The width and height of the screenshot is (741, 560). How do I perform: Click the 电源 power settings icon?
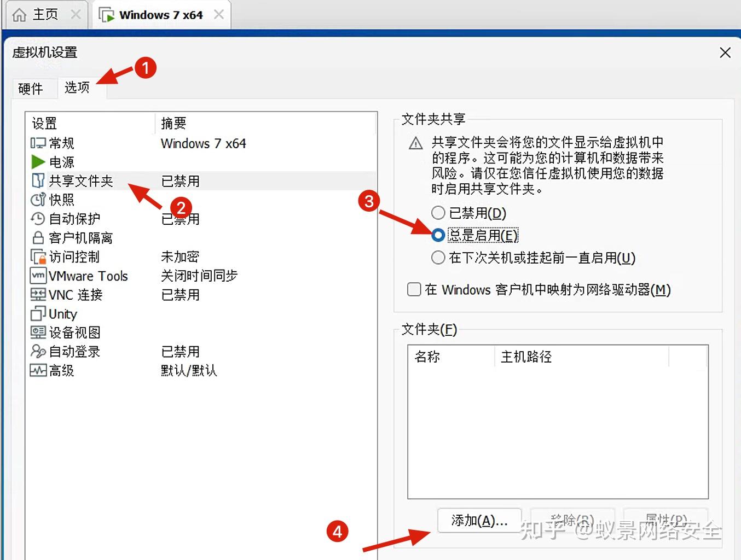(37, 161)
